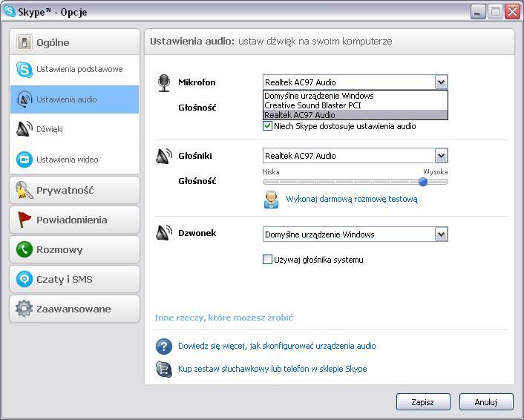Screen dimensions: 524x420
Task: Click the Skype icon beside Ustawienia podstawowe
Action: click(24, 70)
